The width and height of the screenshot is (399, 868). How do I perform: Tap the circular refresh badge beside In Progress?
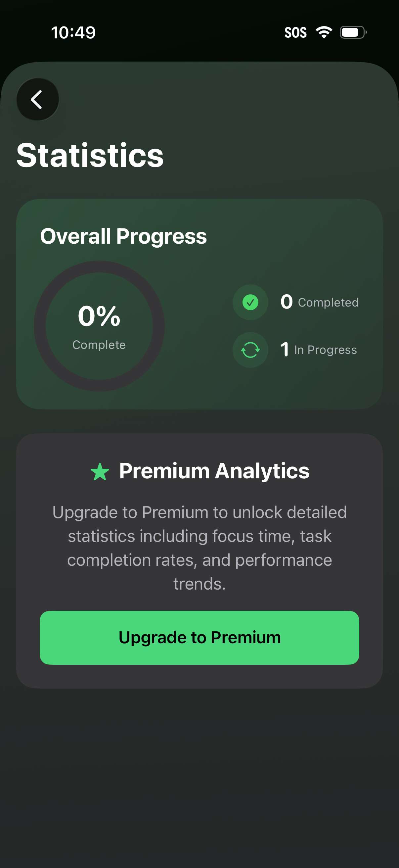click(x=250, y=350)
